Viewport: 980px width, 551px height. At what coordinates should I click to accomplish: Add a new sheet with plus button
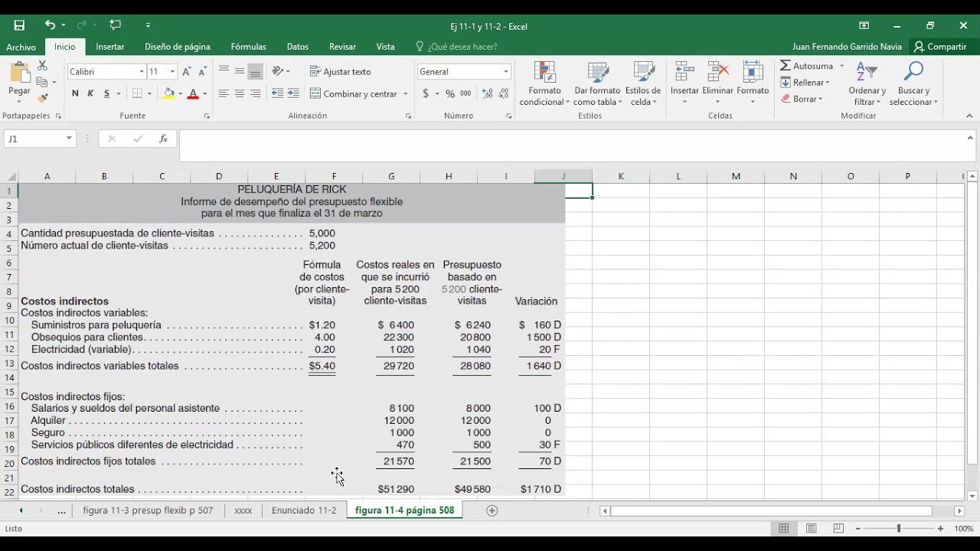[492, 510]
